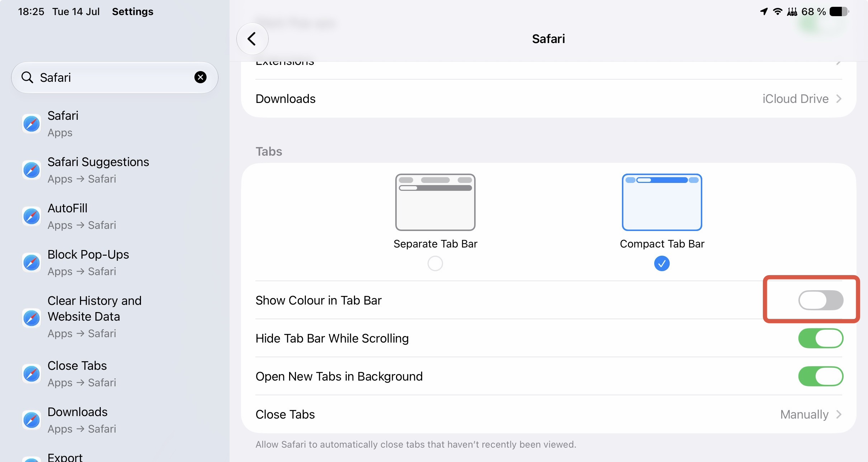The width and height of the screenshot is (868, 462).
Task: Tap the Manually value for Close Tabs
Action: pos(804,414)
